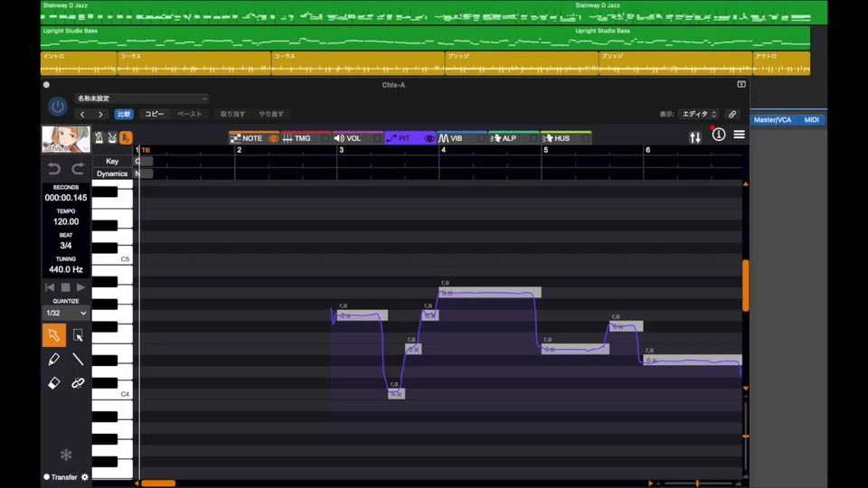Expand the Chis-A voice selector

[x=66, y=139]
